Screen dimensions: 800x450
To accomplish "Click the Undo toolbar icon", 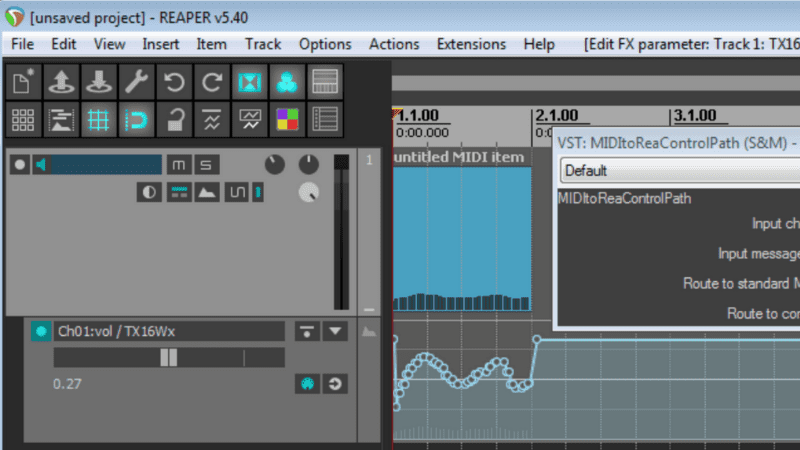I will click(174, 82).
